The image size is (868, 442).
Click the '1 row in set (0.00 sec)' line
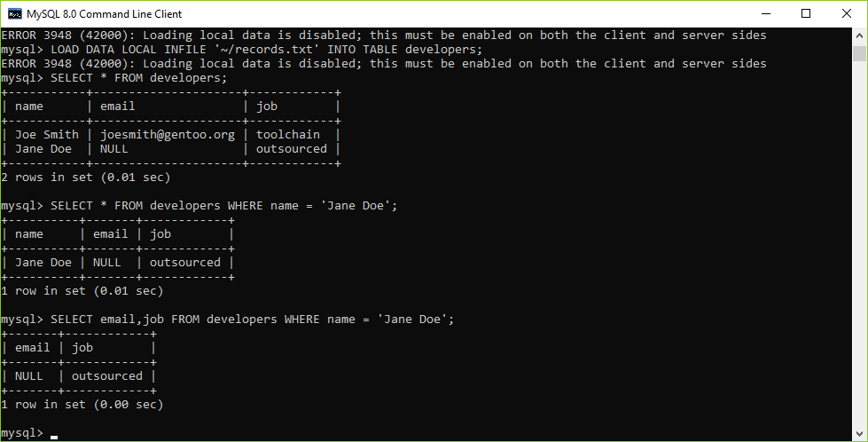pos(82,405)
